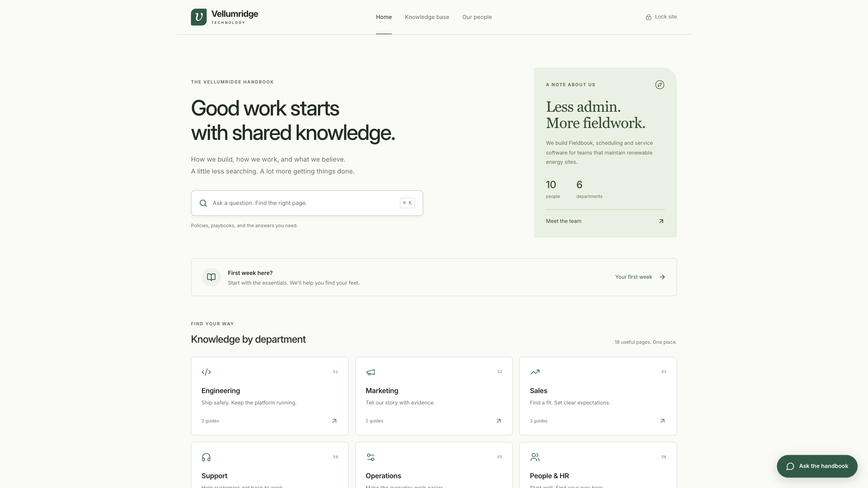Click the 3 guides label on Engineering card

click(x=210, y=421)
